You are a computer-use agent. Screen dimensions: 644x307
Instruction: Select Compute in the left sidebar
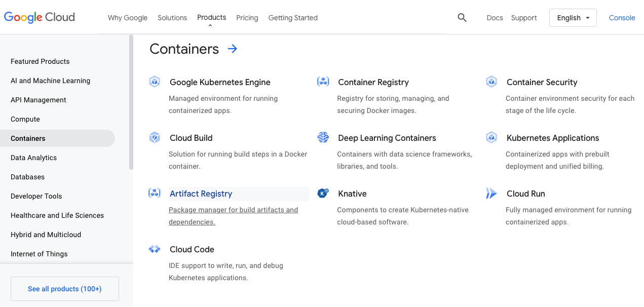pos(25,119)
